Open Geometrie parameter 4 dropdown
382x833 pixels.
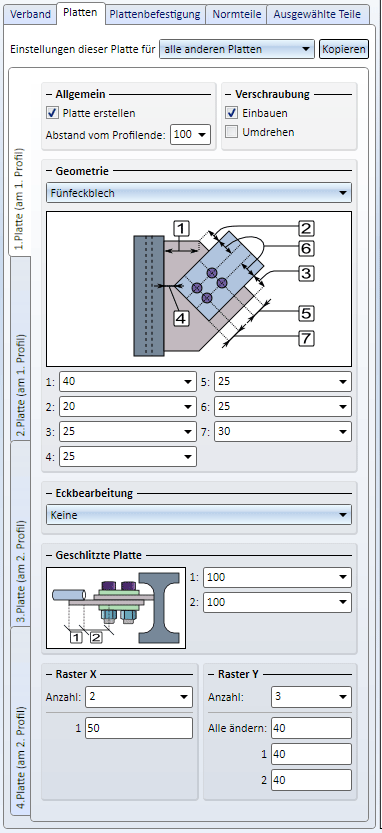tap(128, 456)
